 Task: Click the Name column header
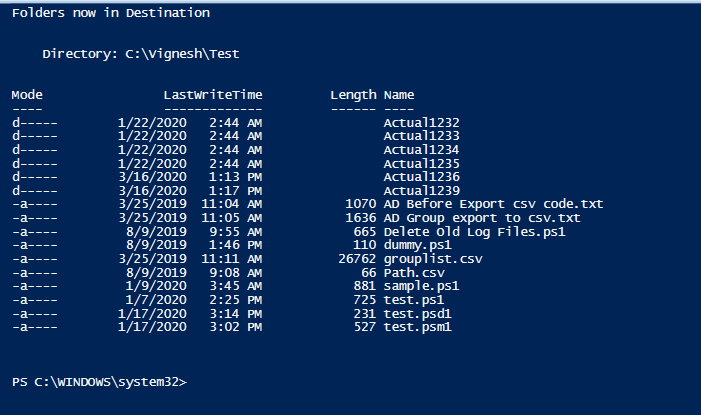[x=399, y=95]
